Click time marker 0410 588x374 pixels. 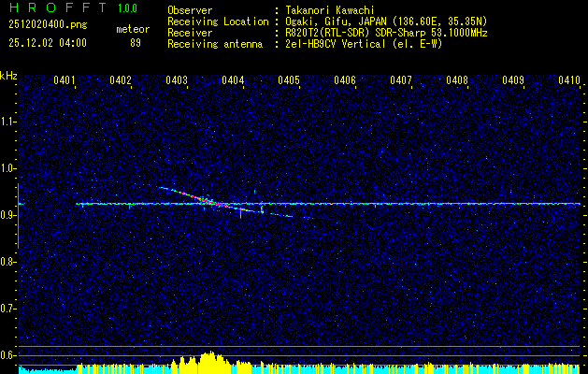click(569, 80)
